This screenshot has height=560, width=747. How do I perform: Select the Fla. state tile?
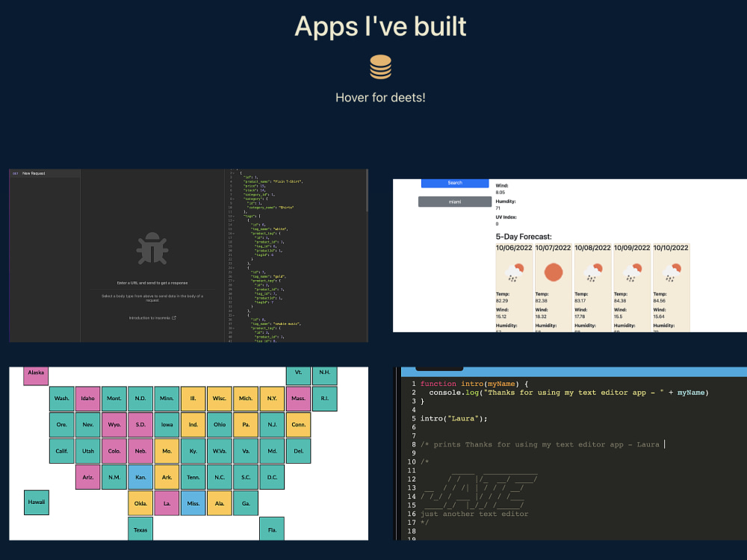click(272, 529)
